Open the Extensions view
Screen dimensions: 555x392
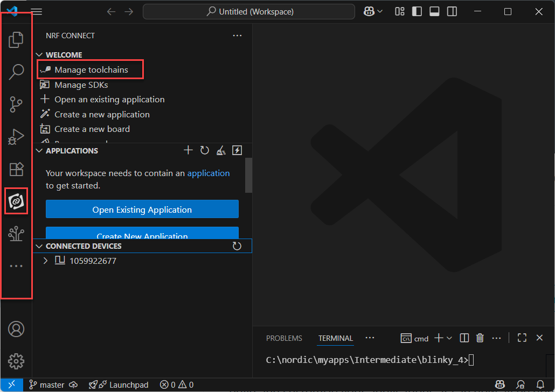coord(16,169)
